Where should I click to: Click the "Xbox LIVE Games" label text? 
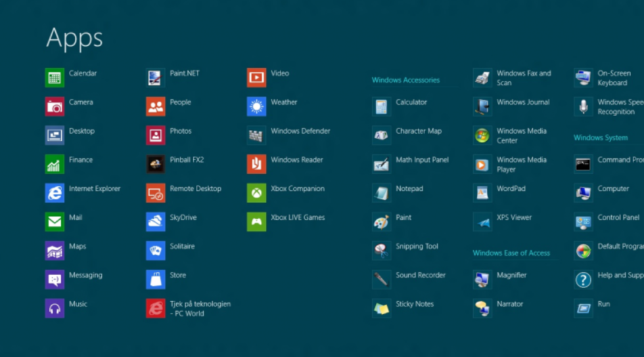[x=298, y=217]
